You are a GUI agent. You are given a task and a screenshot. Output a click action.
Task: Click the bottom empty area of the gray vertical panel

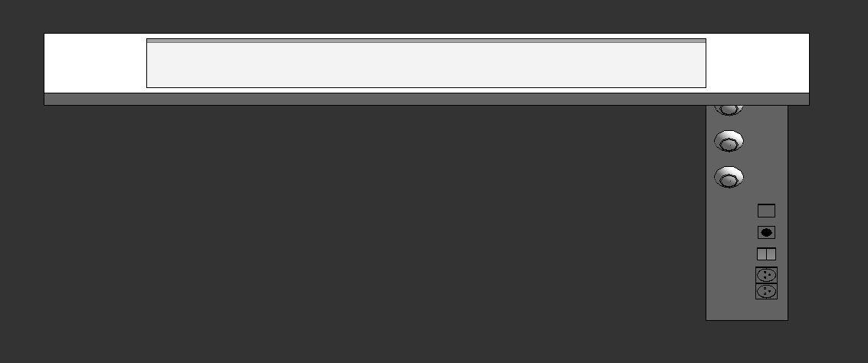click(x=747, y=310)
